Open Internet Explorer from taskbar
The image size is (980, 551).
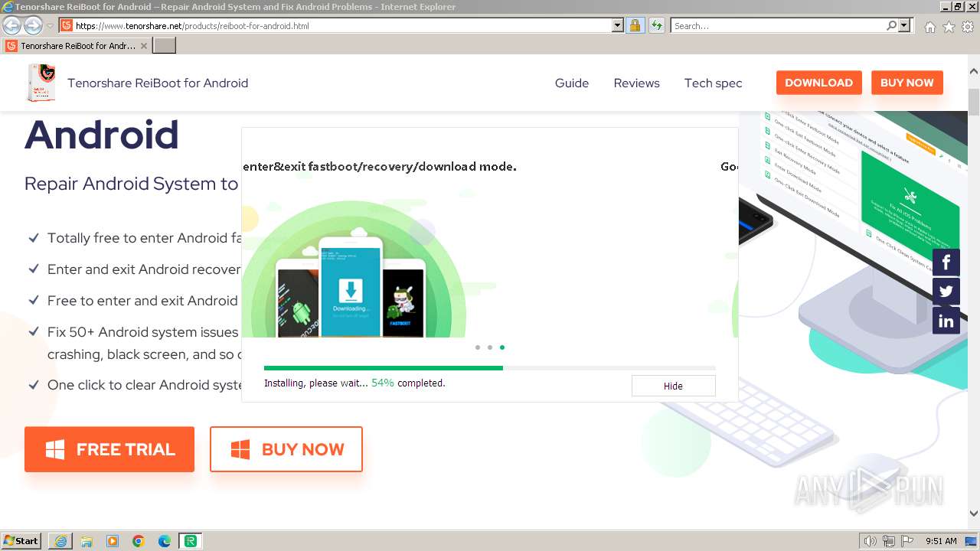[x=60, y=541]
